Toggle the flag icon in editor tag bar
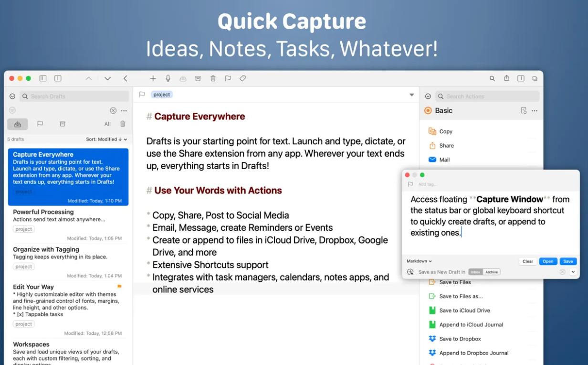The width and height of the screenshot is (588, 365). pyautogui.click(x=142, y=95)
